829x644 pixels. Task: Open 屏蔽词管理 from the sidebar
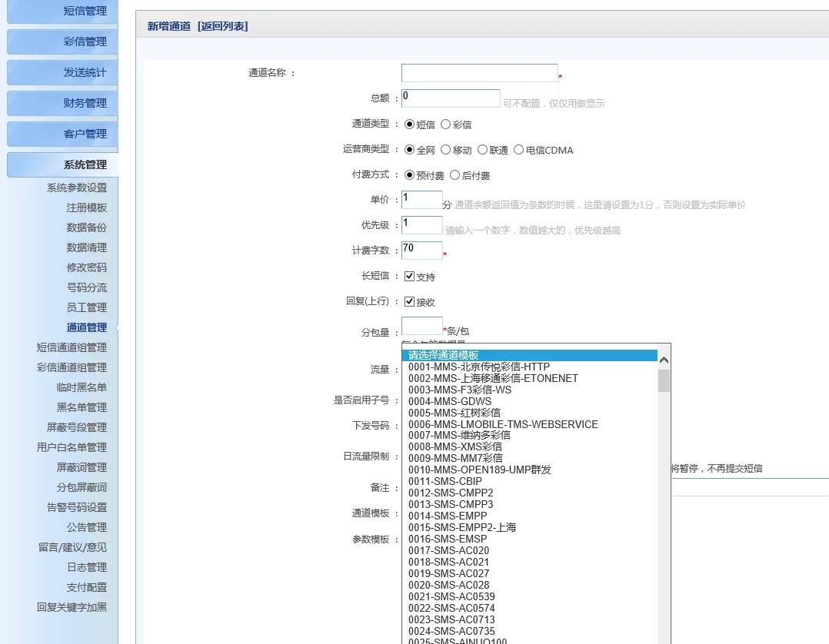tap(82, 467)
